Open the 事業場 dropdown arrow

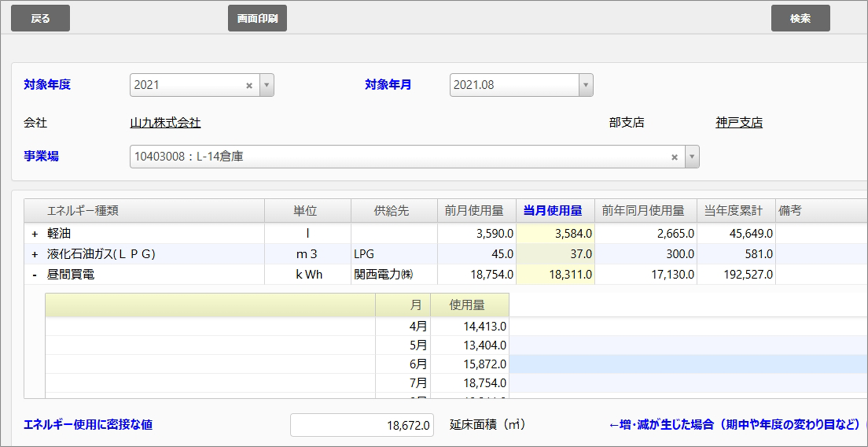pos(692,157)
